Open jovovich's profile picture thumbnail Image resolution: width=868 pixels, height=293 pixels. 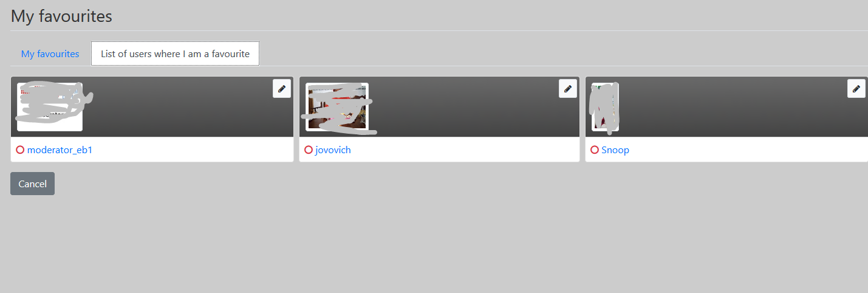point(337,107)
